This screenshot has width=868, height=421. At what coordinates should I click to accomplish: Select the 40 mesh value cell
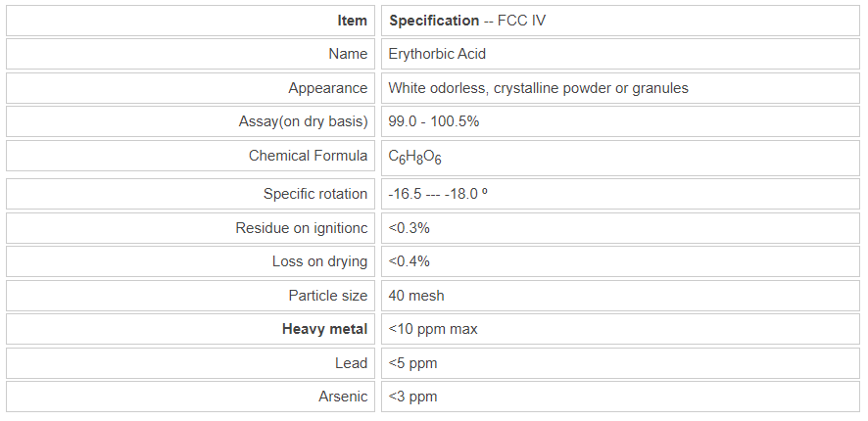(x=416, y=296)
